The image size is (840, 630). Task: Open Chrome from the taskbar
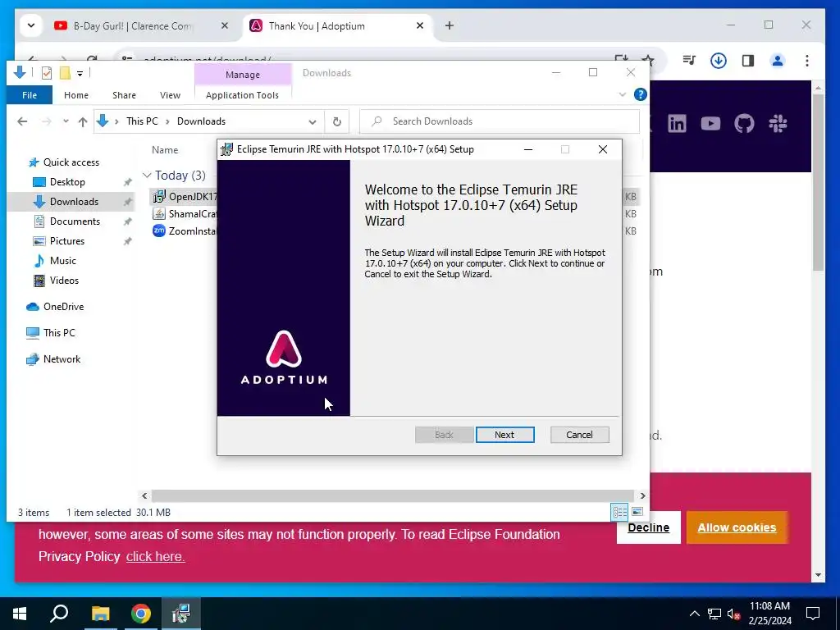click(141, 614)
